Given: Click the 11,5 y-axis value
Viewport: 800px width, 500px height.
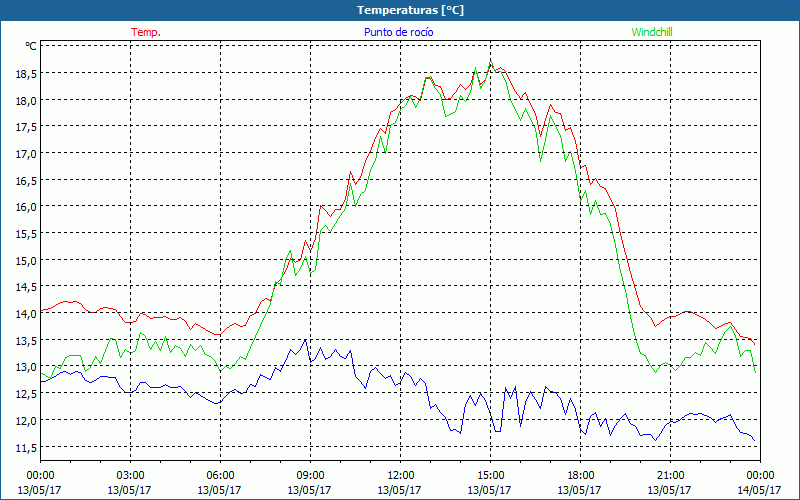Looking at the screenshot, I should pos(27,447).
